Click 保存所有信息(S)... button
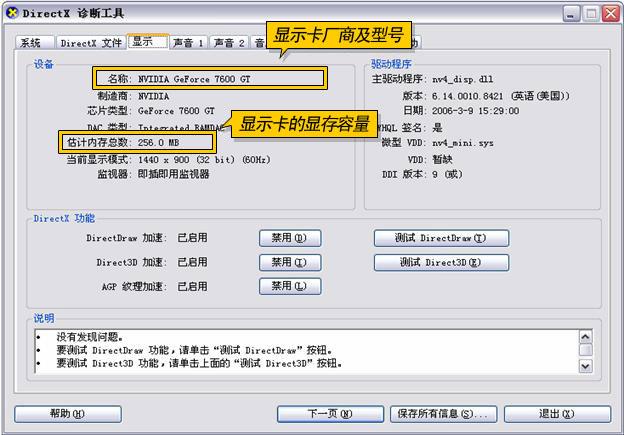 pyautogui.click(x=443, y=414)
